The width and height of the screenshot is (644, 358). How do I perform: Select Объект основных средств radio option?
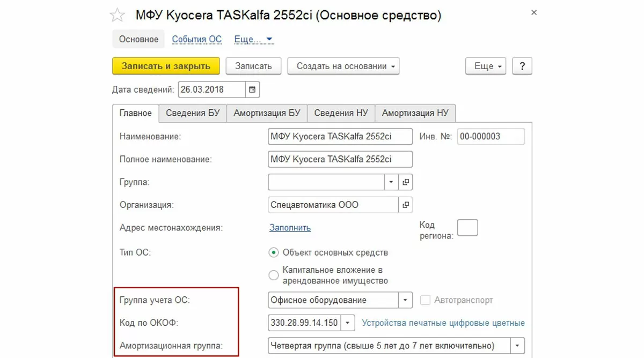[274, 252]
